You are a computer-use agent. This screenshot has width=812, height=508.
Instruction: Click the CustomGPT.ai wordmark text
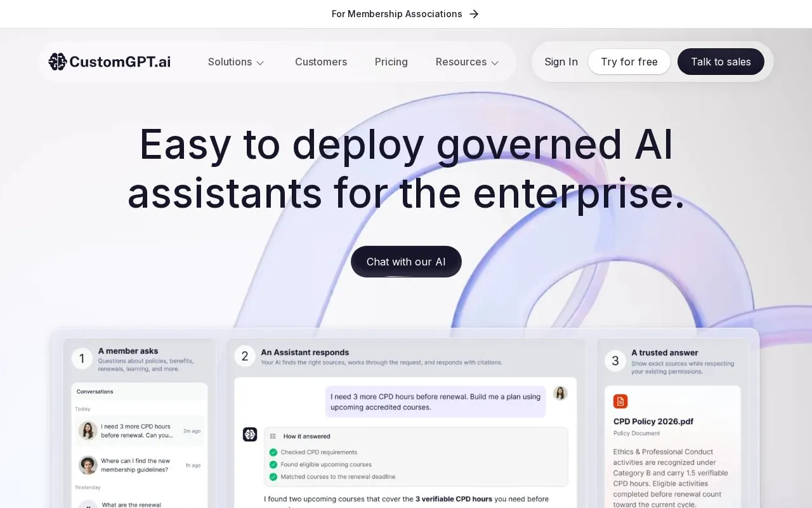[x=120, y=62]
